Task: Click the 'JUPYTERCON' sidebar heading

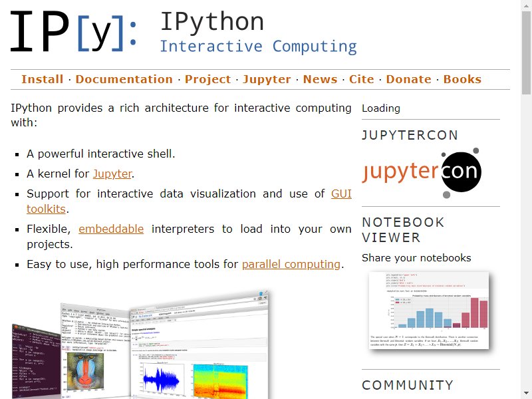Action: coord(410,135)
